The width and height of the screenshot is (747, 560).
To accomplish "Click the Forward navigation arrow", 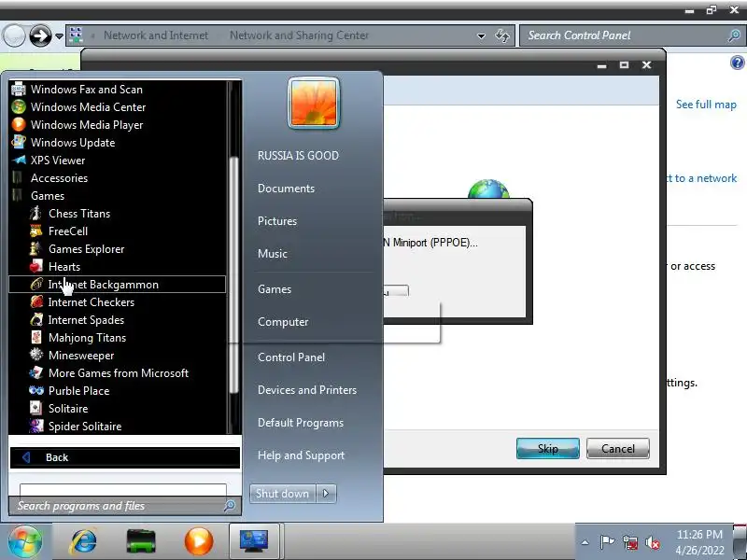I will (40, 35).
